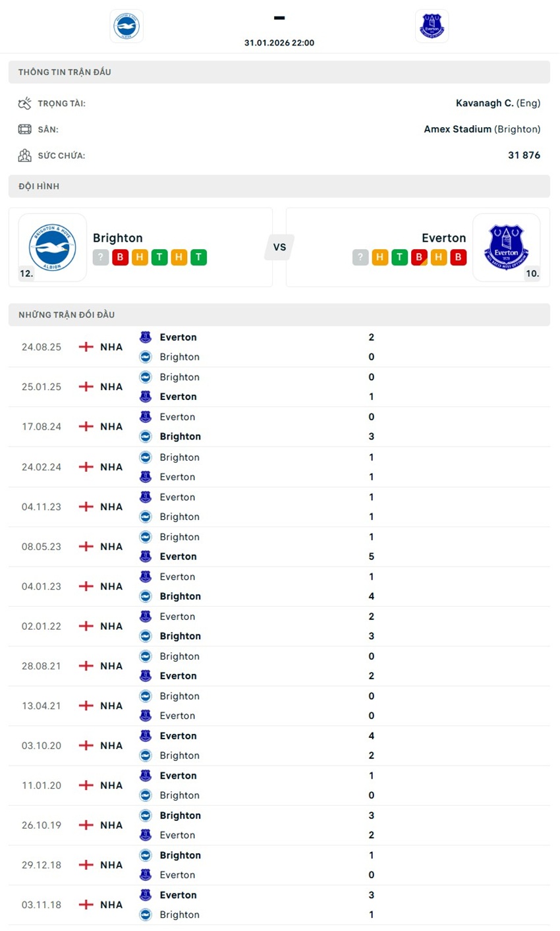The image size is (560, 931).
Task: Toggle the '?' form badge for Brighton
Action: (x=100, y=258)
